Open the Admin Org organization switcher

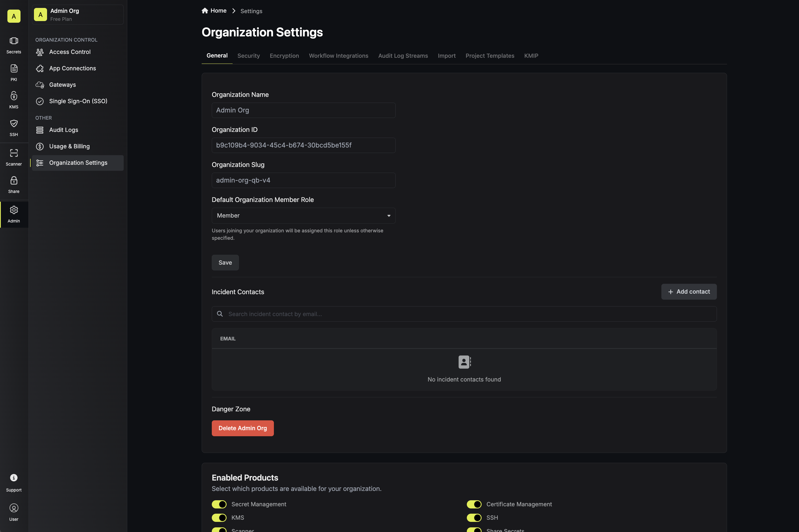click(x=78, y=15)
